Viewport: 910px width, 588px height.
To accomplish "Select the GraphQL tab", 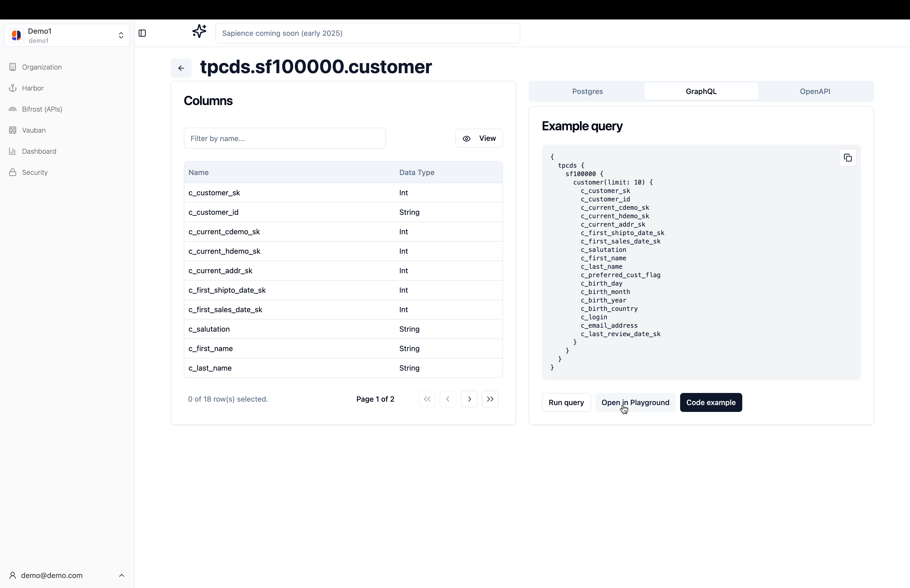I will click(701, 91).
